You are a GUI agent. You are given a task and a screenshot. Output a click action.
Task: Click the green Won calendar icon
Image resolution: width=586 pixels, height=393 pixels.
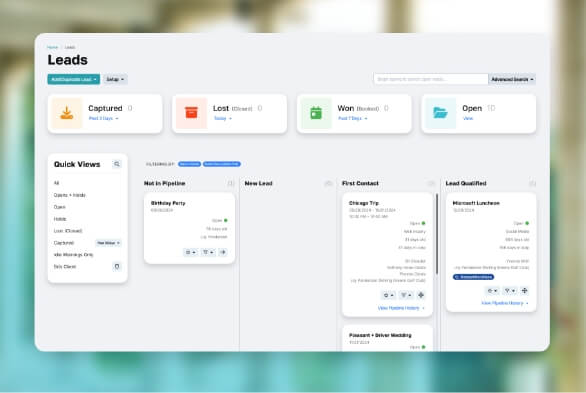(316, 113)
